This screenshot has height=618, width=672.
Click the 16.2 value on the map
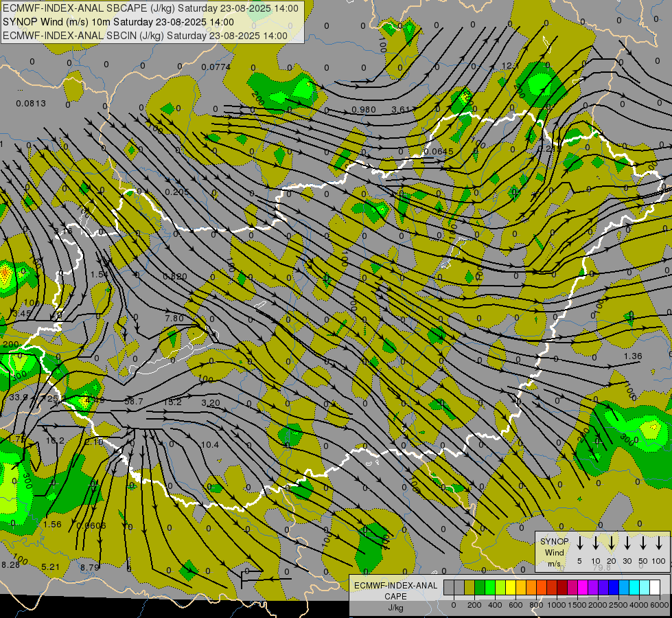pyautogui.click(x=55, y=440)
